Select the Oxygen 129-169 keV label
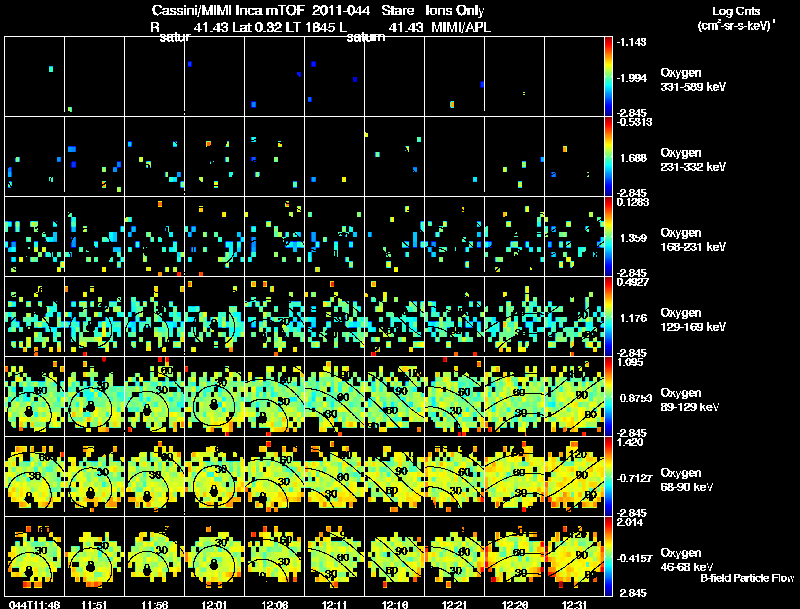 pyautogui.click(x=693, y=320)
